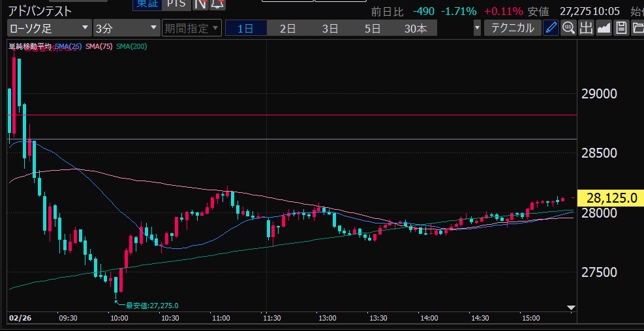Click the テクニカル button

click(x=512, y=28)
